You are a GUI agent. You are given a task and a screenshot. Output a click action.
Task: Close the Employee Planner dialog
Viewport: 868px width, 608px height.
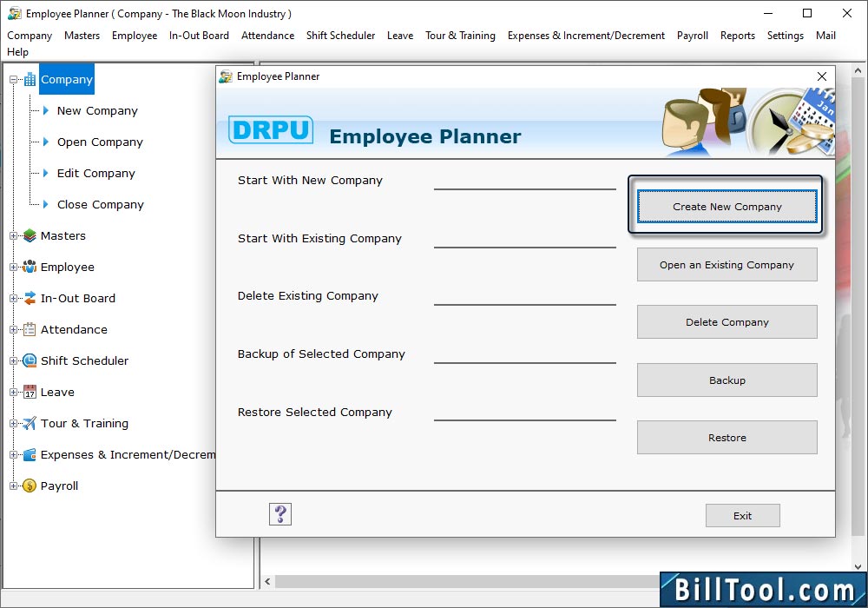[822, 76]
